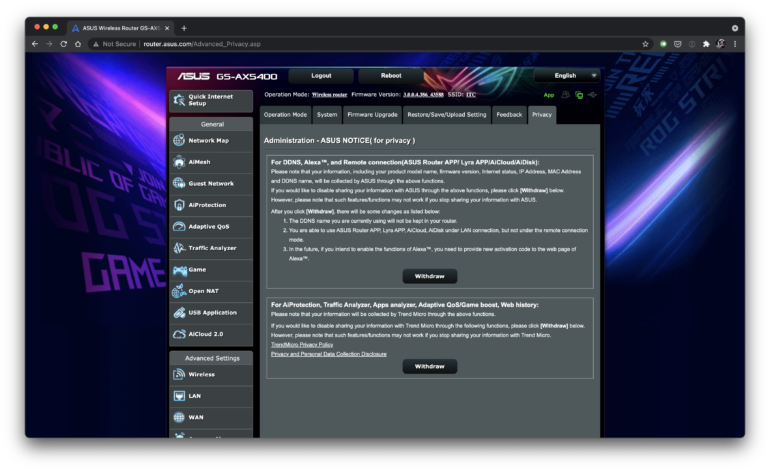This screenshot has width=770, height=471.
Task: Click the Game controller icon
Action: click(x=180, y=270)
